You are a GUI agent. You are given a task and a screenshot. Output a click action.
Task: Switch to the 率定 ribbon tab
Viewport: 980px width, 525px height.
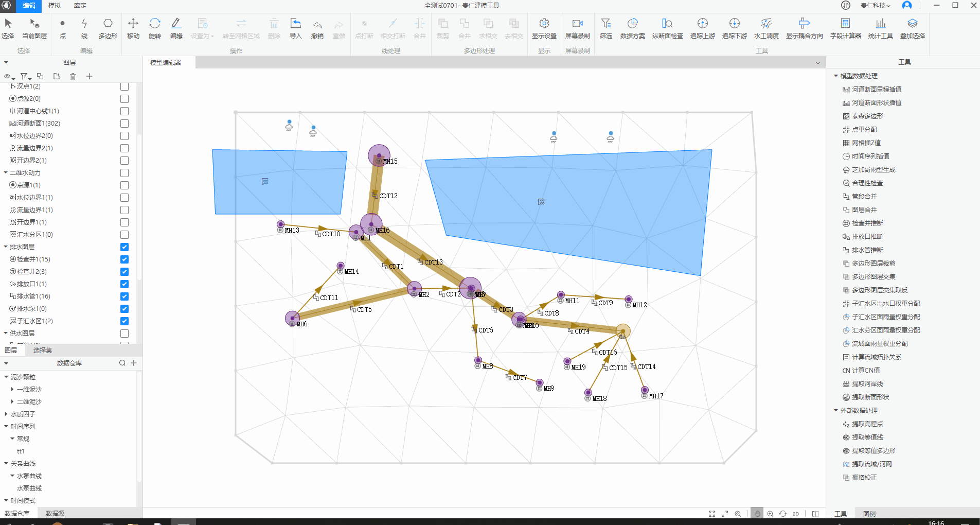click(x=80, y=6)
